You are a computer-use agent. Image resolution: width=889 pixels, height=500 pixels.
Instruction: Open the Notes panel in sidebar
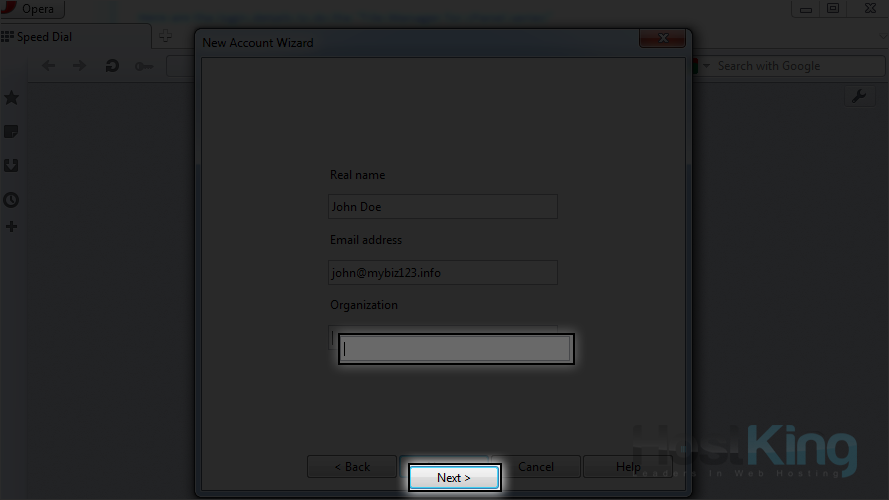pos(12,132)
